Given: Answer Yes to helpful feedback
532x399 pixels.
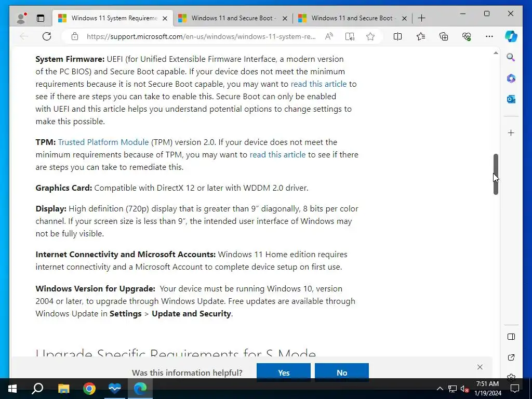Looking at the screenshot, I should click(284, 373).
